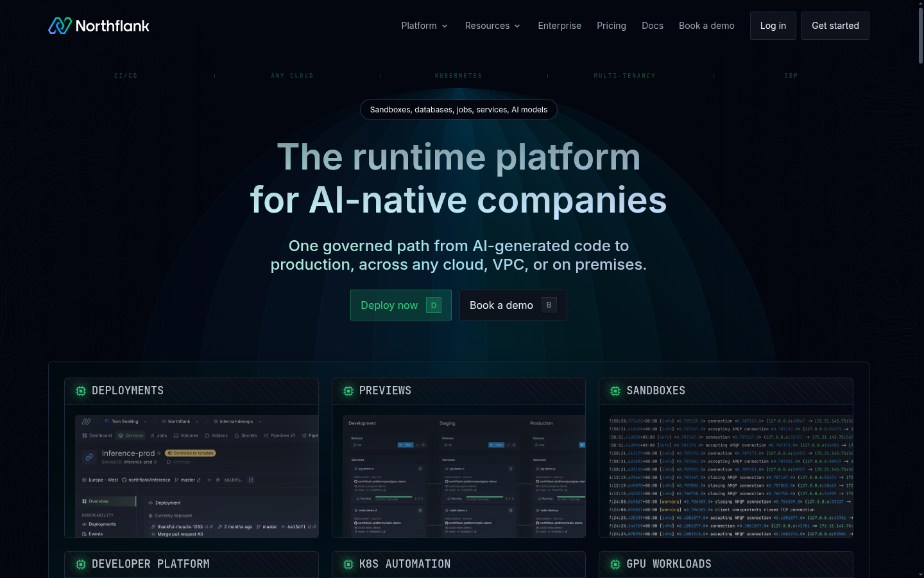Select the IDP category label
924x578 pixels.
pyautogui.click(x=791, y=76)
